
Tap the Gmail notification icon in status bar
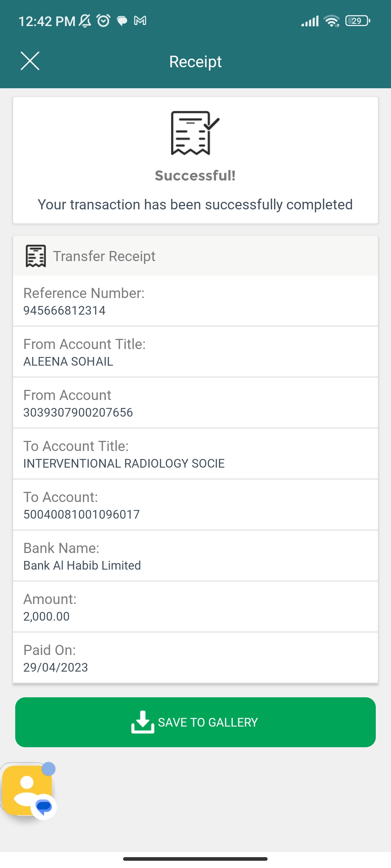tap(140, 21)
